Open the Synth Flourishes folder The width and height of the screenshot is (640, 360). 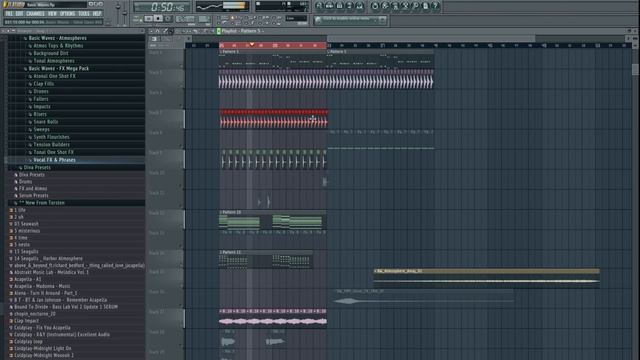tap(51, 137)
